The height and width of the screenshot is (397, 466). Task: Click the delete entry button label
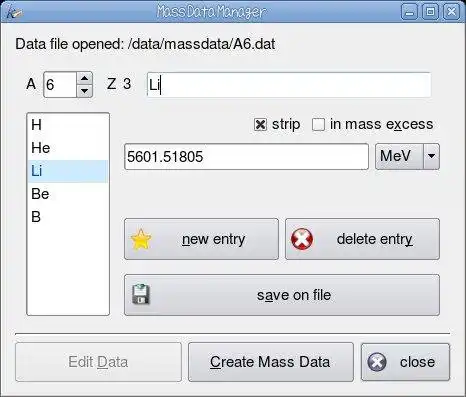click(375, 239)
